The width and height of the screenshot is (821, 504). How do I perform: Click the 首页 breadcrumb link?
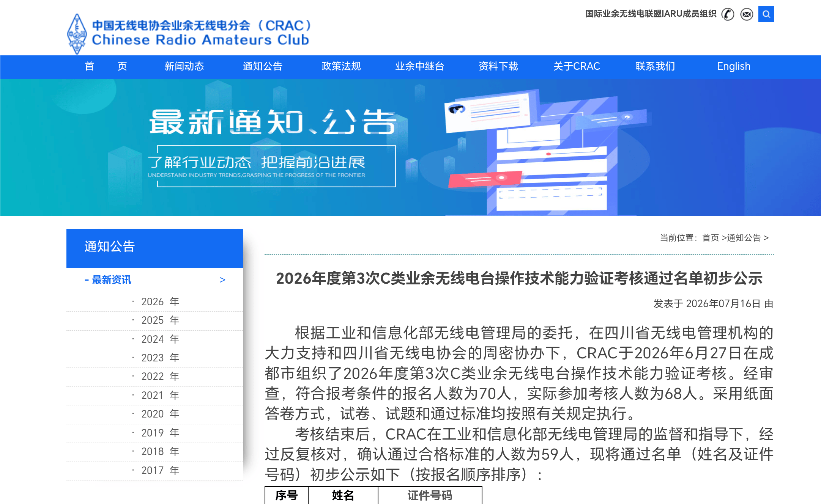click(x=711, y=238)
